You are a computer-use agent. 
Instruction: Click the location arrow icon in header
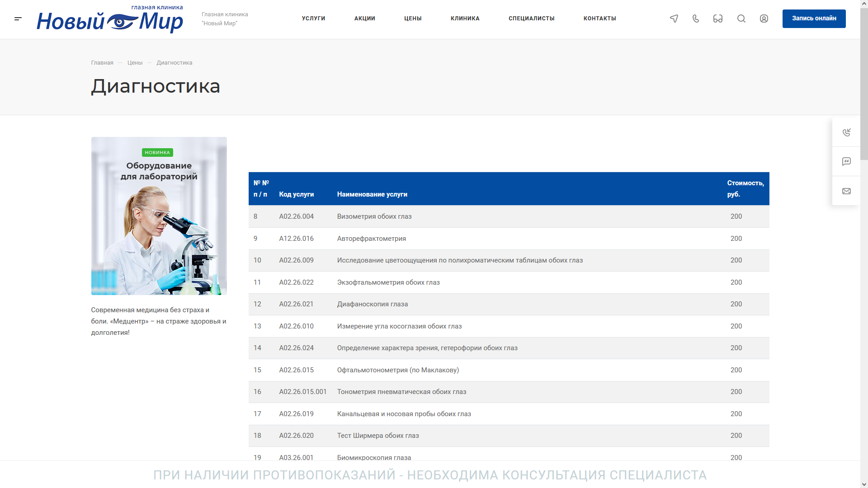click(674, 19)
